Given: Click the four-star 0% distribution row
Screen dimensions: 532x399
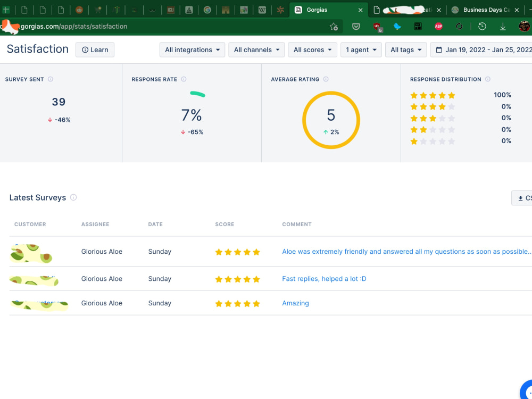Looking at the screenshot, I should click(x=461, y=106).
